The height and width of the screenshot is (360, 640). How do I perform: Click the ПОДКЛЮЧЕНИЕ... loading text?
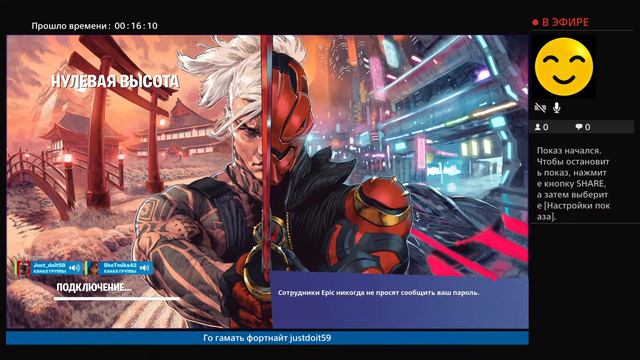pyautogui.click(x=94, y=287)
